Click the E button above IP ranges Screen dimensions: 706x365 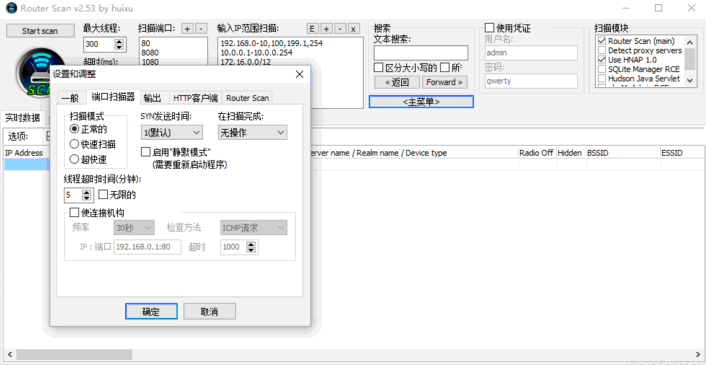(x=312, y=29)
